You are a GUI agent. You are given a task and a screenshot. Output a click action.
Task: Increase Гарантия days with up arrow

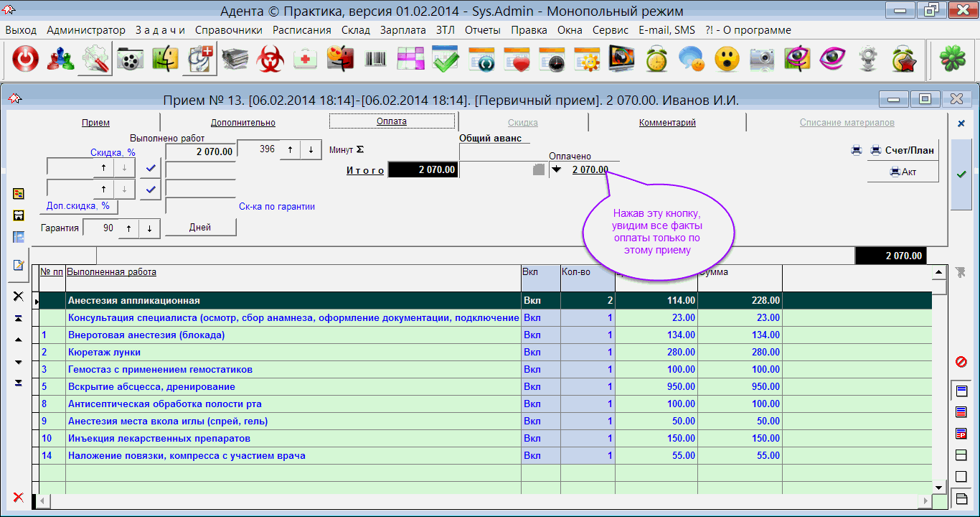point(128,228)
